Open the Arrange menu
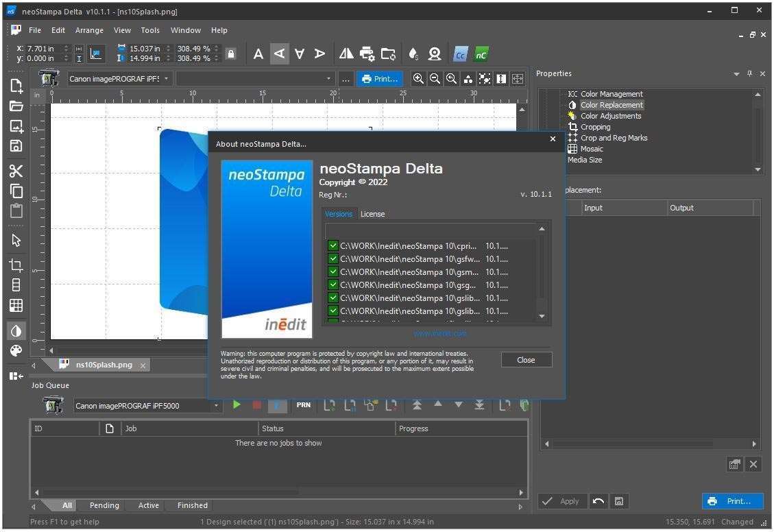Image resolution: width=774 pixels, height=532 pixels. (x=89, y=30)
